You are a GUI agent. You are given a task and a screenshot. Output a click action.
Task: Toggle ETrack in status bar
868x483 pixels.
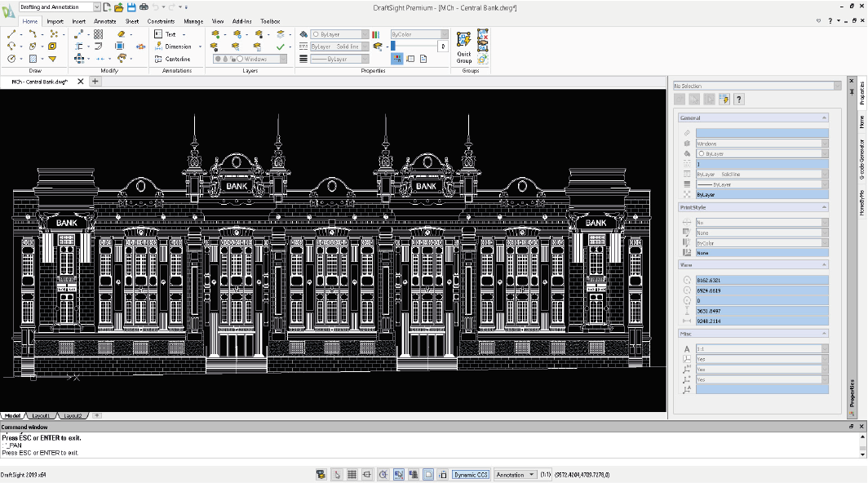coord(413,475)
